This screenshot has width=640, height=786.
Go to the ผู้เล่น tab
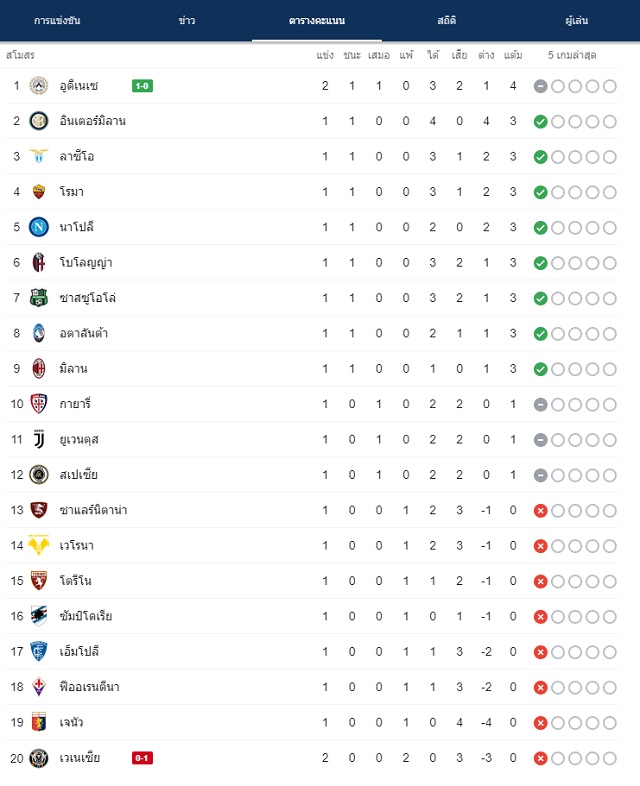(x=576, y=21)
